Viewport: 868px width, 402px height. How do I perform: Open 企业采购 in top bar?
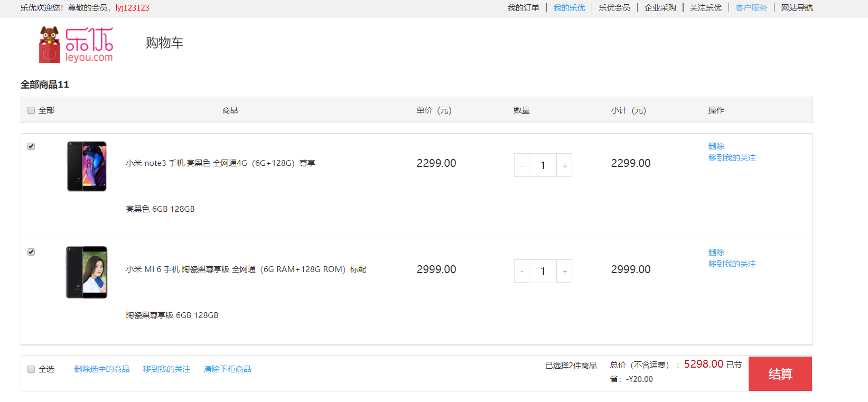660,8
